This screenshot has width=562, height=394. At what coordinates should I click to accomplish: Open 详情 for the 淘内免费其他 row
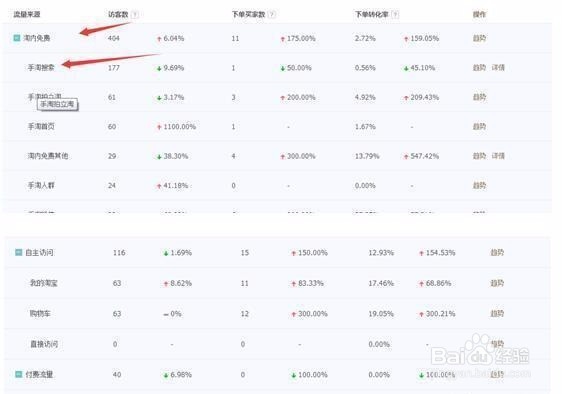(498, 156)
